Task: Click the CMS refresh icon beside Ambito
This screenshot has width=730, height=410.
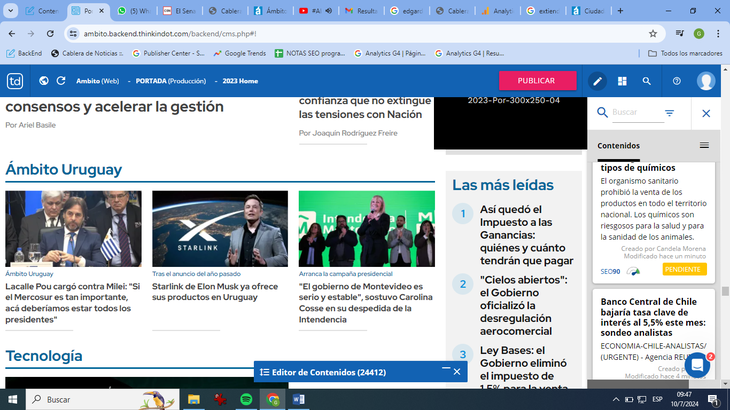Action: (x=61, y=81)
